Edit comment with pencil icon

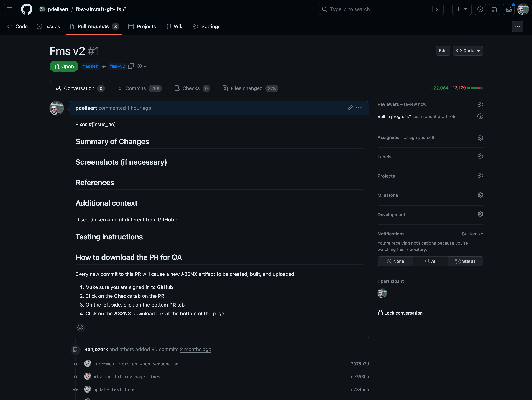[x=350, y=108]
